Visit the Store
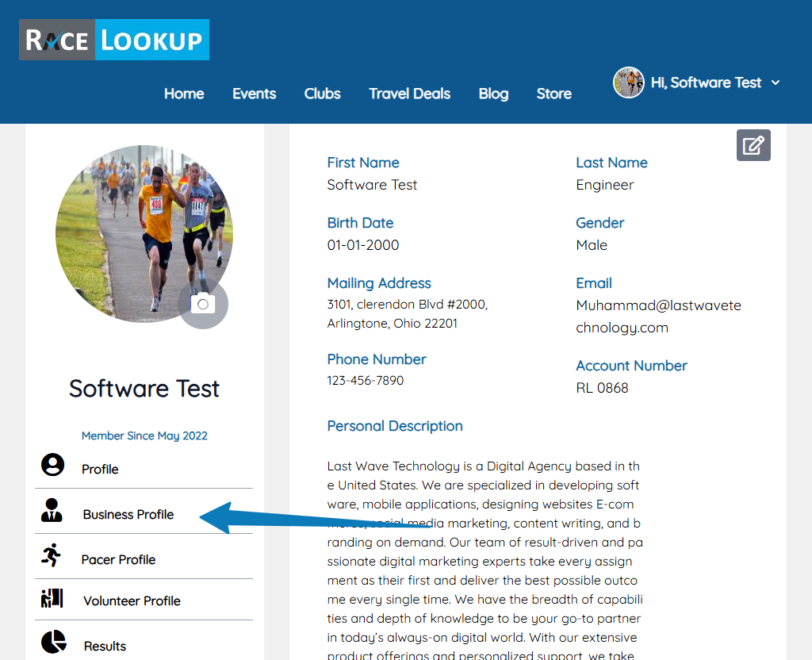The height and width of the screenshot is (660, 812). tap(553, 94)
